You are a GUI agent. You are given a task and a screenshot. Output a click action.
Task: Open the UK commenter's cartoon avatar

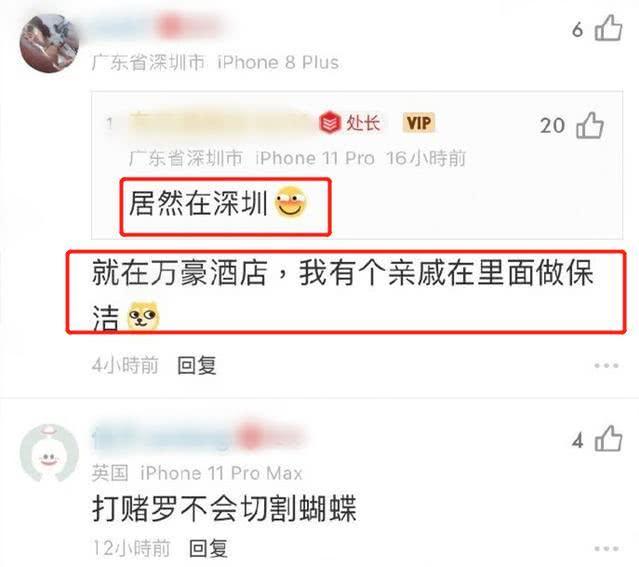(x=49, y=453)
